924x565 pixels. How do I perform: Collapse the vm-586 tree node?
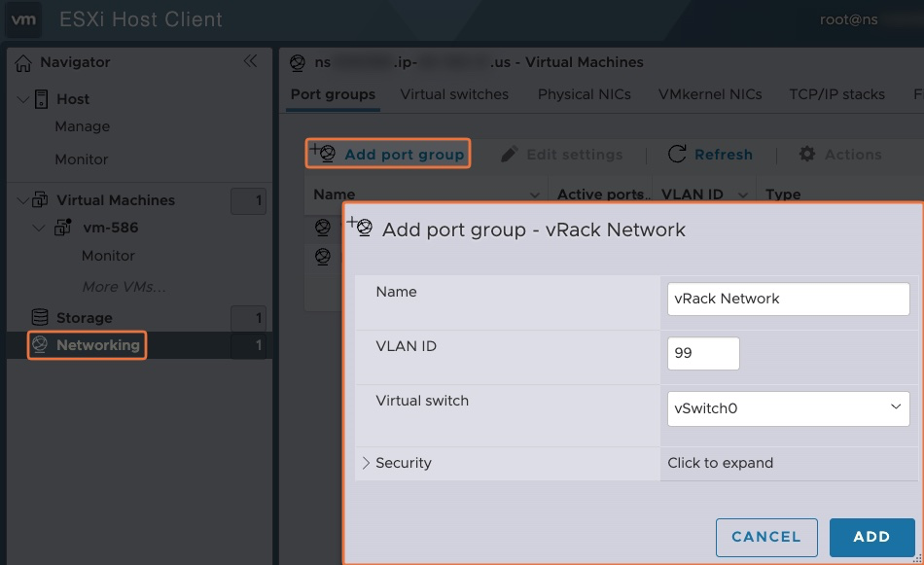coord(38,228)
